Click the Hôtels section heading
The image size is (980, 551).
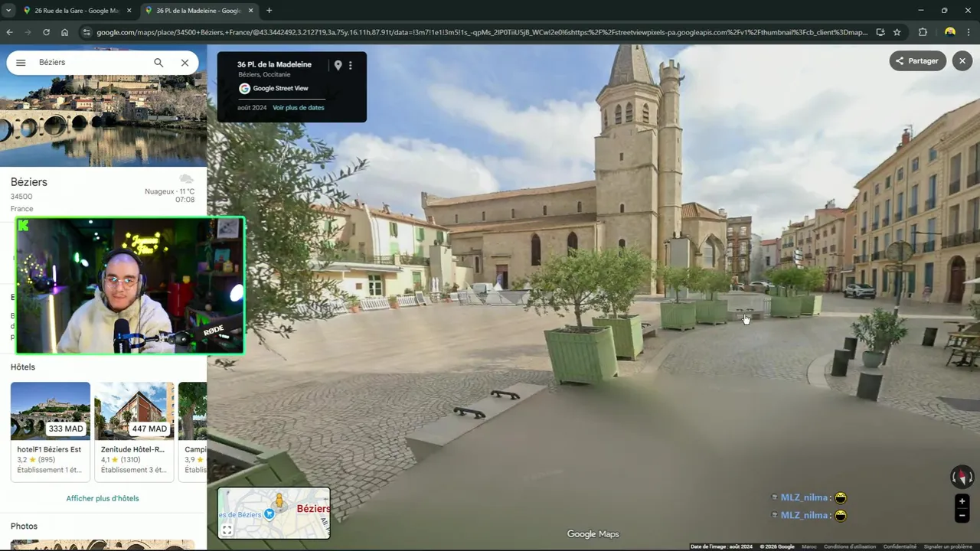pos(23,367)
